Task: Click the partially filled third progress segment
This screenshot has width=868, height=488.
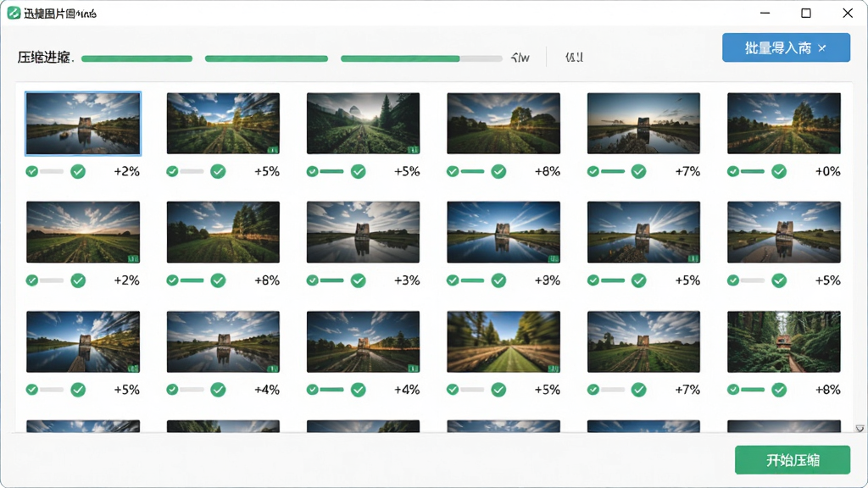Action: tap(421, 58)
